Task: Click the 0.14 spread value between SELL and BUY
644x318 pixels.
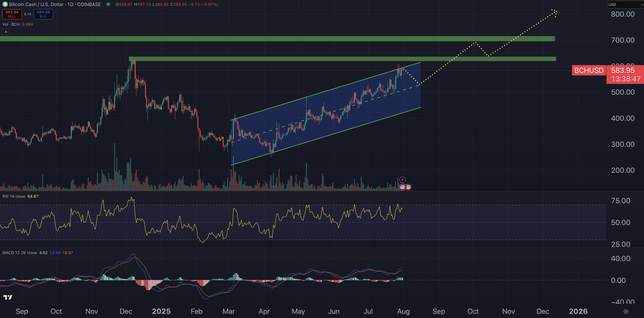Action: coord(28,14)
